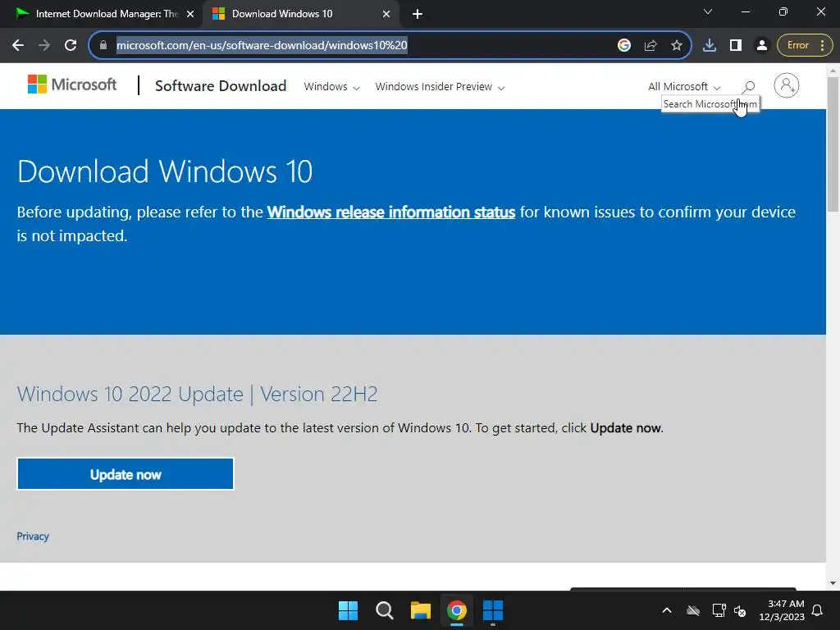Viewport: 840px width, 630px height.
Task: Close the Download Windows 10 tab
Action: (386, 15)
